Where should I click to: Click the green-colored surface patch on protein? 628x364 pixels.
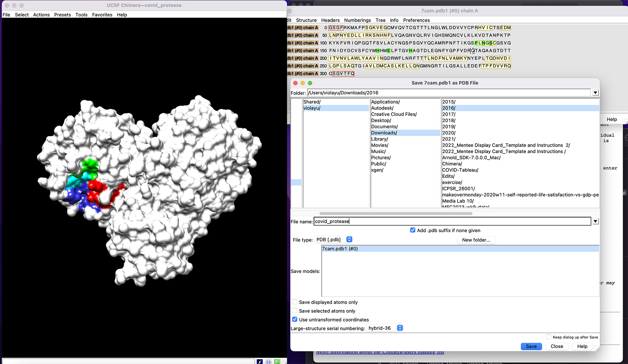90,165
